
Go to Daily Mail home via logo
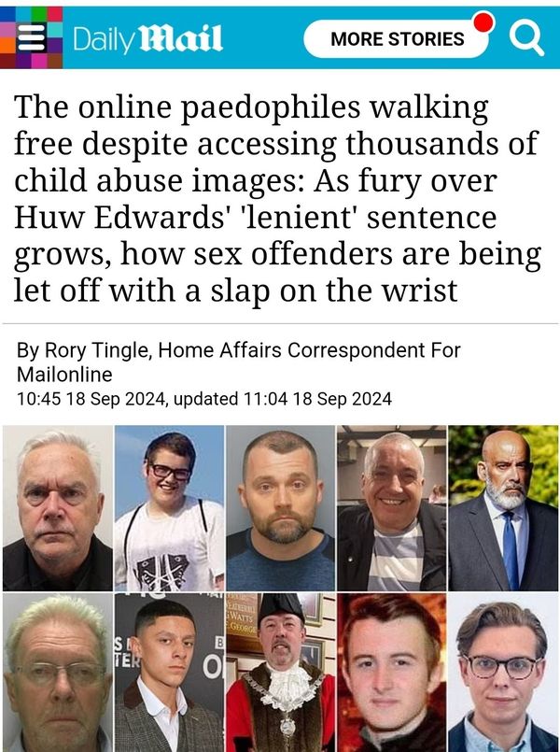click(x=147, y=38)
